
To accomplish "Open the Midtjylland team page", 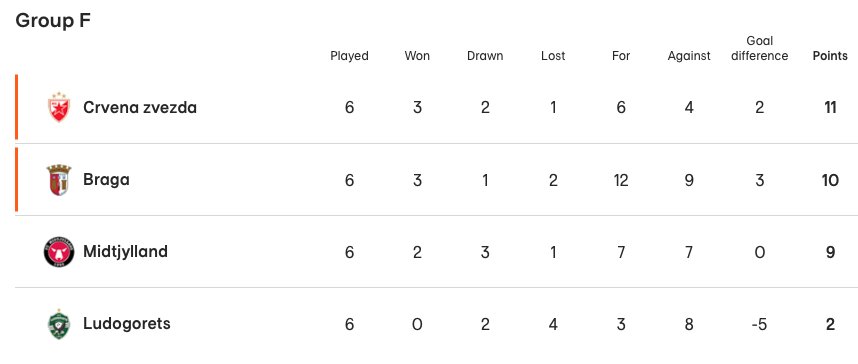I will [125, 252].
